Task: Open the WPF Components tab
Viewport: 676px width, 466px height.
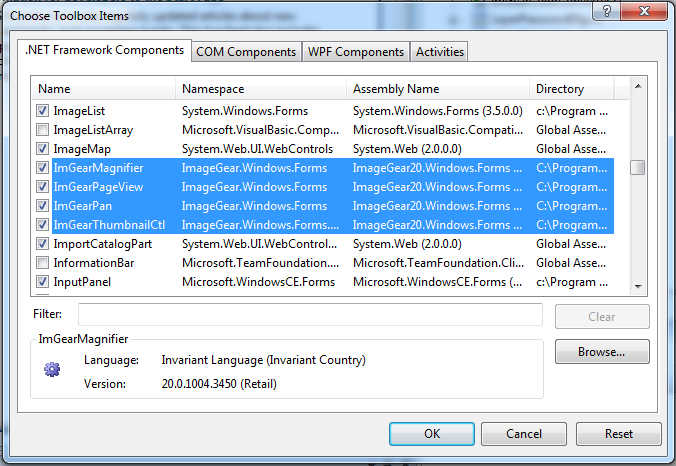Action: [356, 52]
